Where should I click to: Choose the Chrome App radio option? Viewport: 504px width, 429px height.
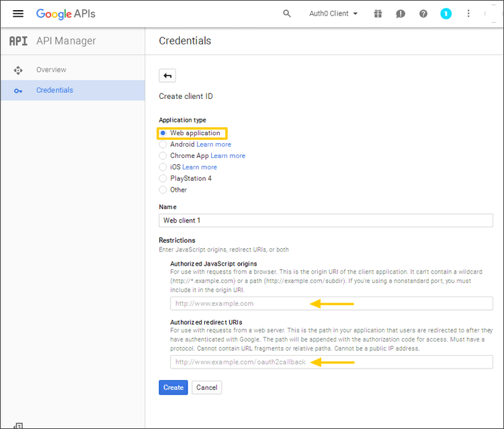[x=163, y=156]
